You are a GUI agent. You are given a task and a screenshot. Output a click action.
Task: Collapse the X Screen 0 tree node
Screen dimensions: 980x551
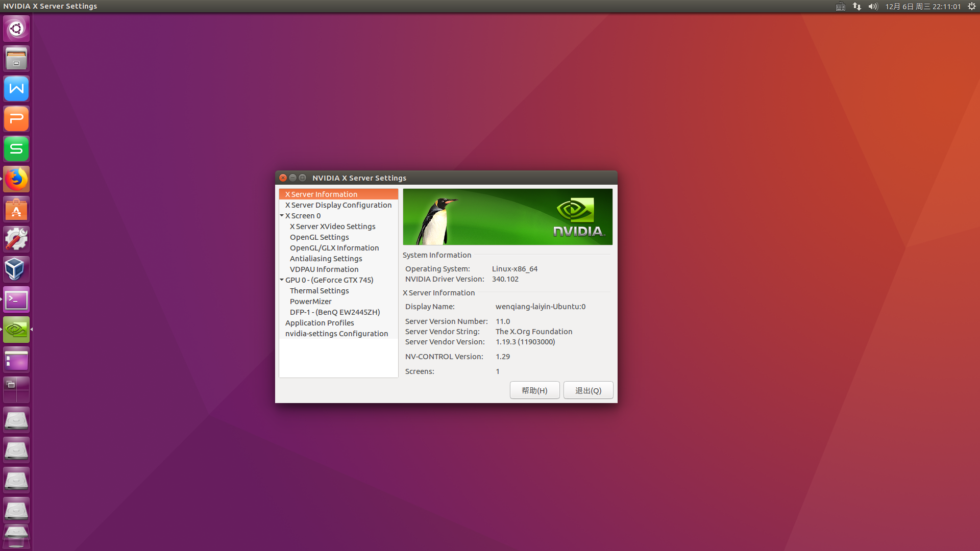(282, 216)
